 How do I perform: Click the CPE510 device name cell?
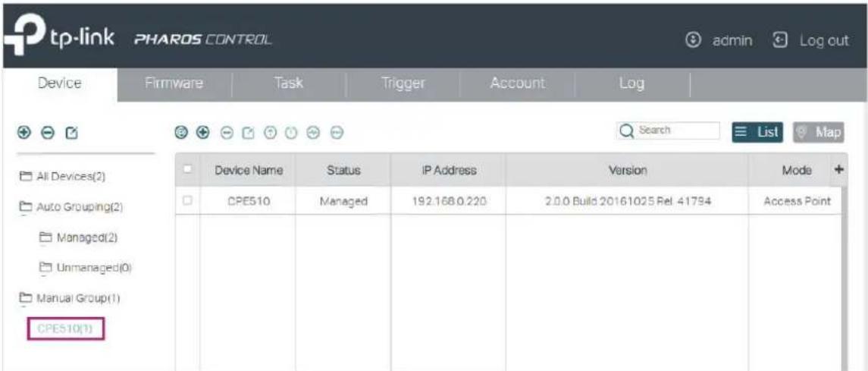click(248, 201)
